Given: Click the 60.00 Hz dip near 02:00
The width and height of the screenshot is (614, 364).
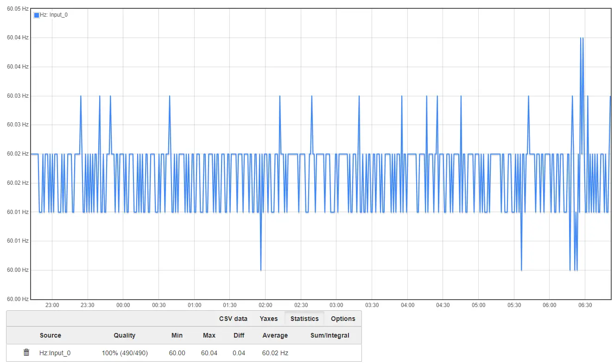Looking at the screenshot, I should click(261, 269).
